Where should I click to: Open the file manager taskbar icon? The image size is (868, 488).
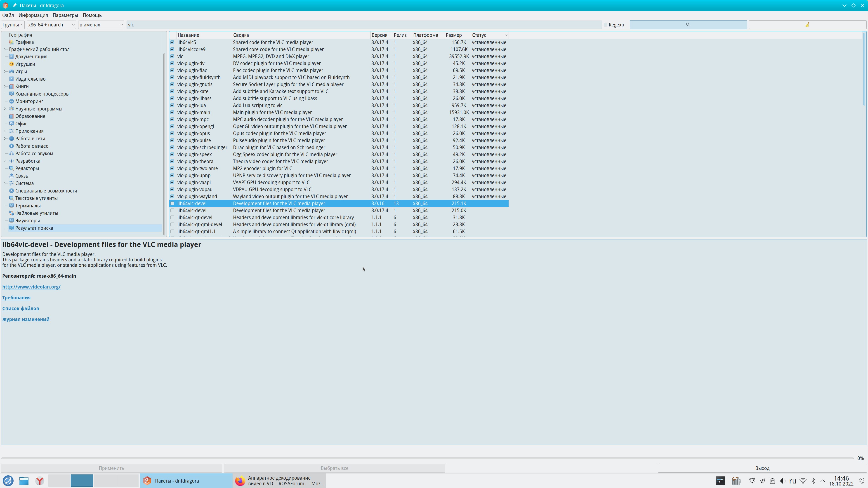[24, 481]
